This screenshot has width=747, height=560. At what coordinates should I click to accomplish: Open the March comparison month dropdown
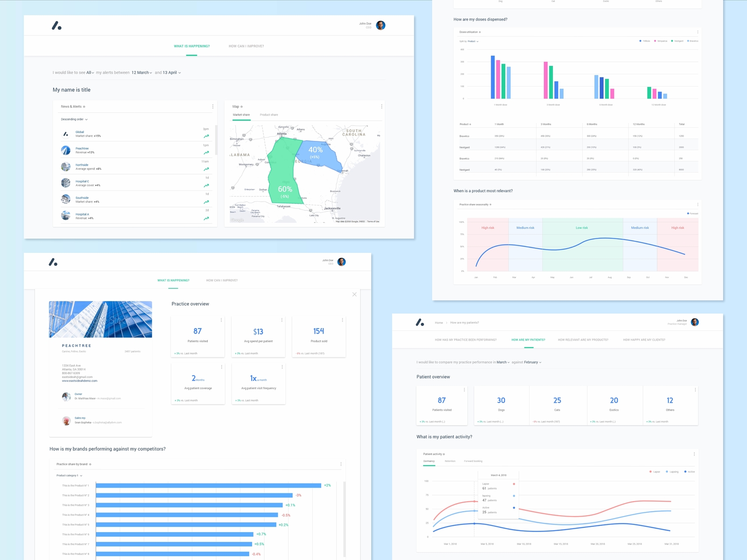pyautogui.click(x=503, y=362)
